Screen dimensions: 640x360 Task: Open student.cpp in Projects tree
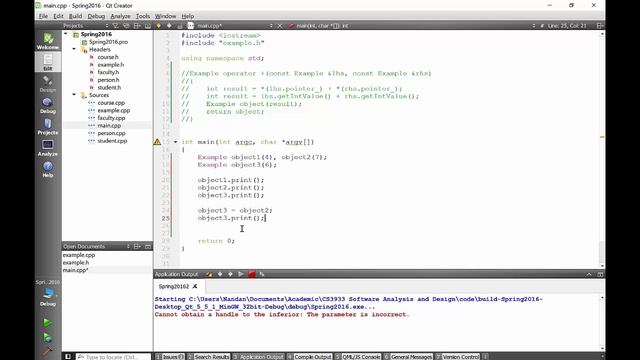[x=112, y=141]
